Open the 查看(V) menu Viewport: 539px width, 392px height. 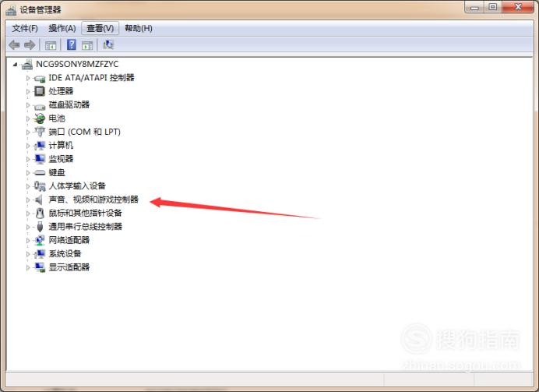100,28
